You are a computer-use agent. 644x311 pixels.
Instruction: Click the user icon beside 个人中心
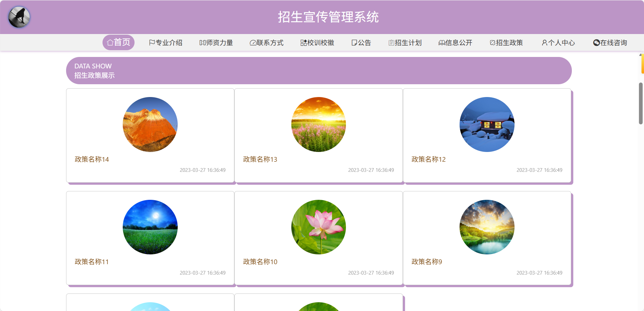pos(545,43)
